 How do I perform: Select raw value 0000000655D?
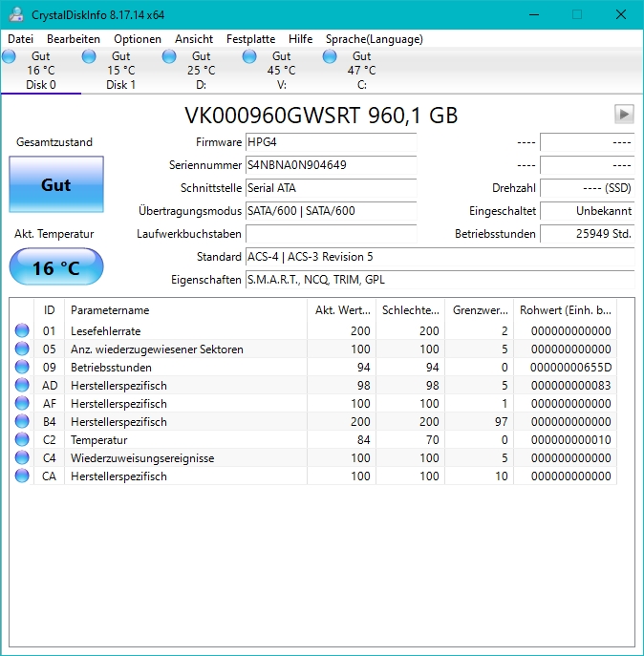570,368
